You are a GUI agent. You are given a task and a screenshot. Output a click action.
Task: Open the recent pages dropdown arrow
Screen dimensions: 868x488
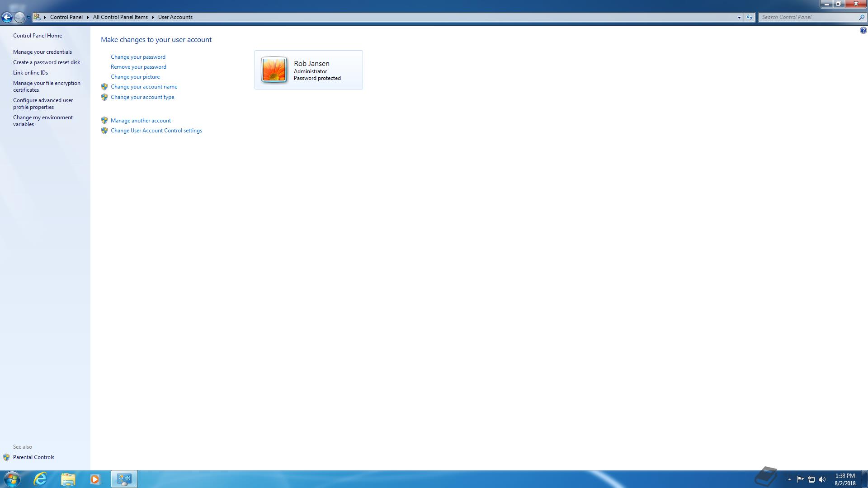coord(28,17)
